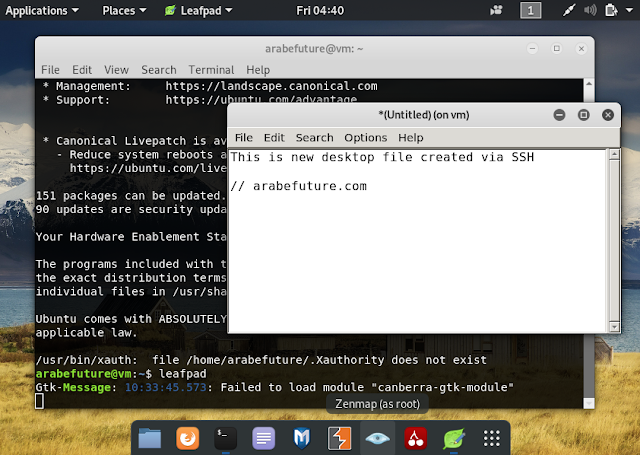The height and width of the screenshot is (455, 640).
Task: Launch Burp Suite from the dock
Action: click(x=340, y=438)
